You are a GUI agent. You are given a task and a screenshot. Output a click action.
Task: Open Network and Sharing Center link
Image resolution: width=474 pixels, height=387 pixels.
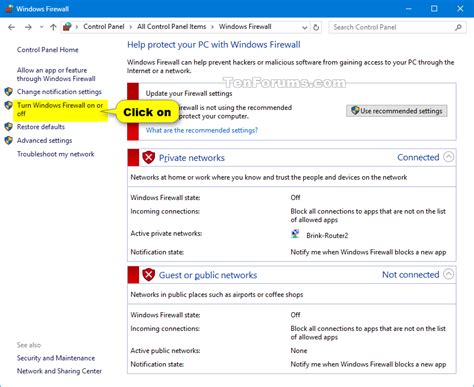(59, 371)
